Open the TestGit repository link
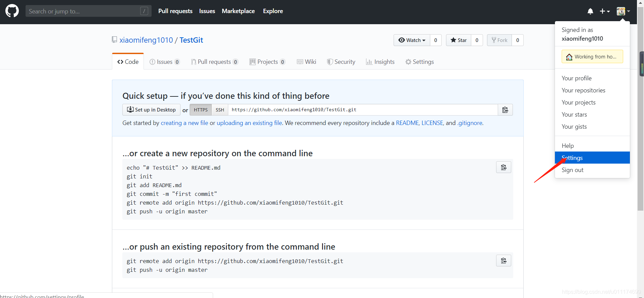Viewport: 644px width, 298px height. click(x=191, y=40)
